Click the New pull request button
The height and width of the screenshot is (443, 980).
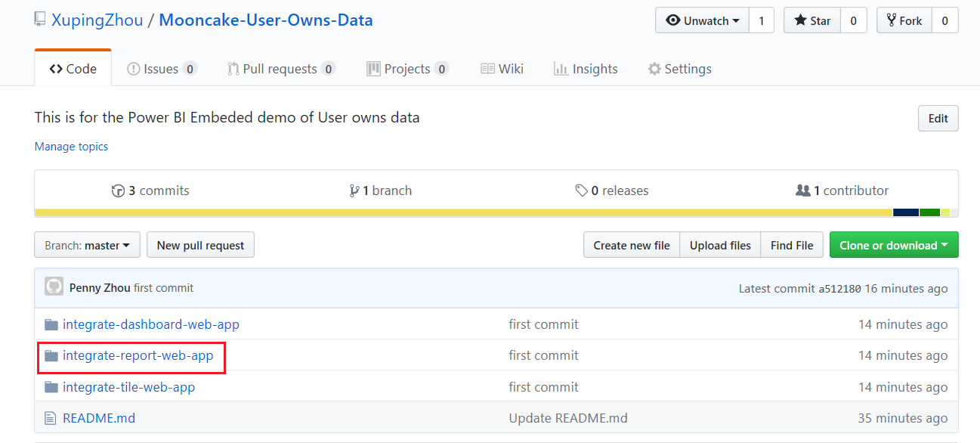point(200,245)
